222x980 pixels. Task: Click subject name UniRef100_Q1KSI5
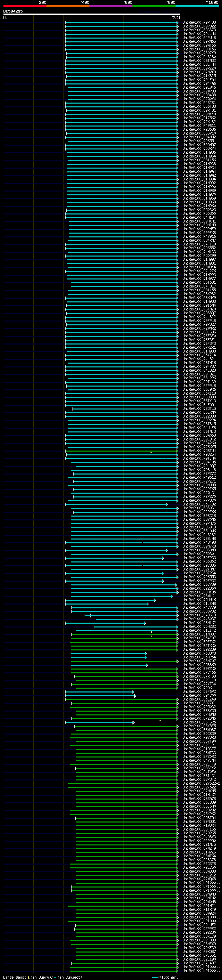[199, 76]
